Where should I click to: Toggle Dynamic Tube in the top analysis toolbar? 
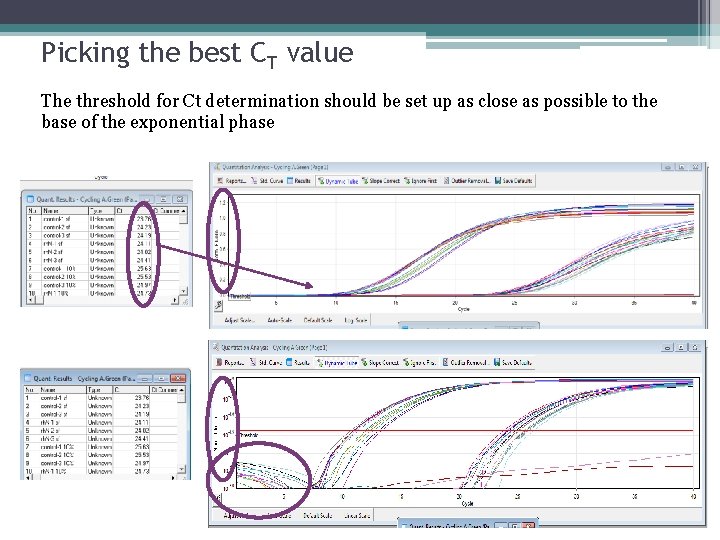[x=338, y=181]
